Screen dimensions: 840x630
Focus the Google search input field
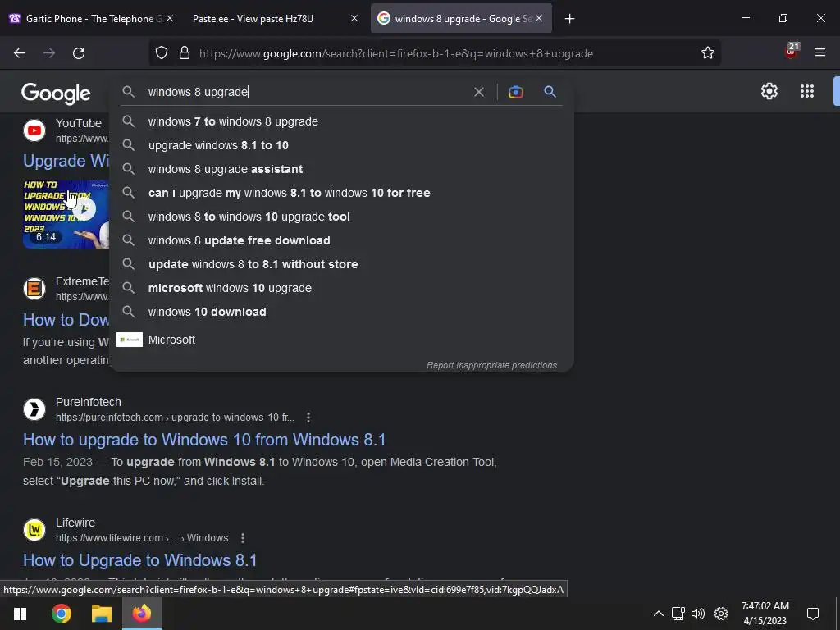305,92
